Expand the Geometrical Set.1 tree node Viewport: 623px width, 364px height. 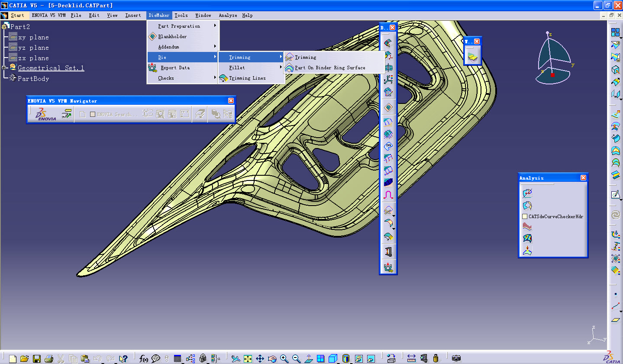tap(4, 68)
